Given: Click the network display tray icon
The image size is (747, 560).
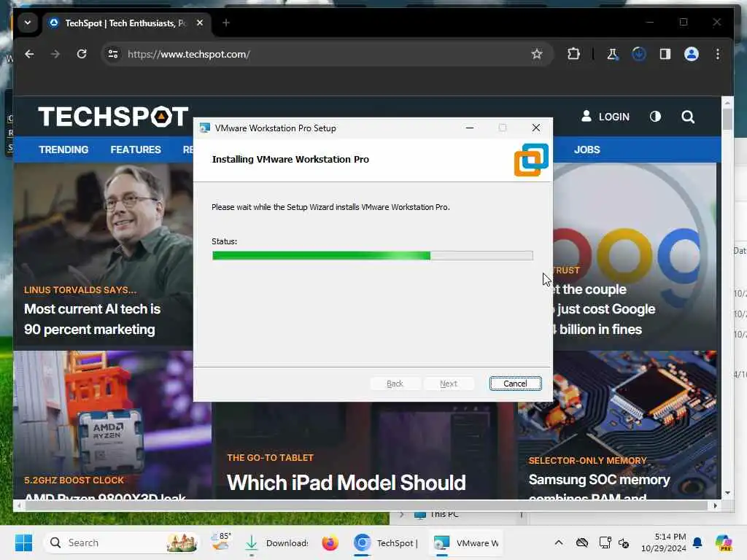Looking at the screenshot, I should coord(605,542).
